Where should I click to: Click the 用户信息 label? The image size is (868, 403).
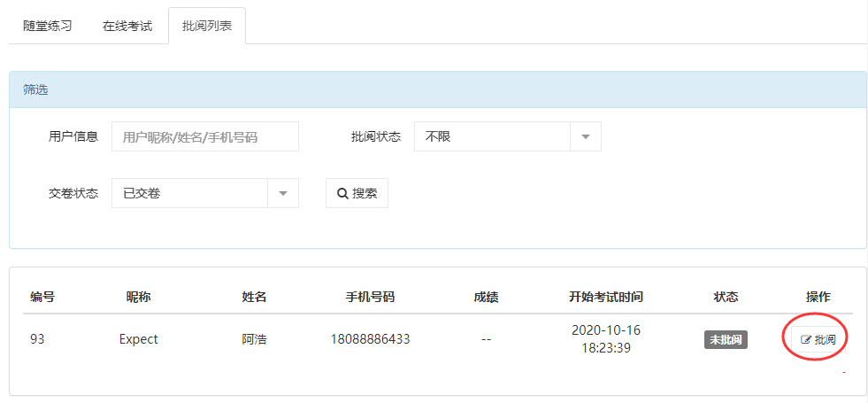[x=73, y=137]
